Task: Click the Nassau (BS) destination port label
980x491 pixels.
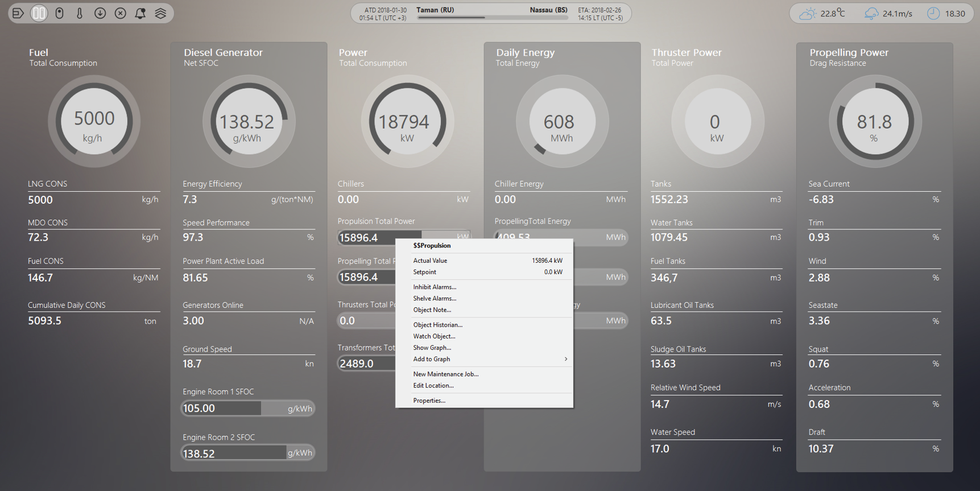Action: coord(548,10)
